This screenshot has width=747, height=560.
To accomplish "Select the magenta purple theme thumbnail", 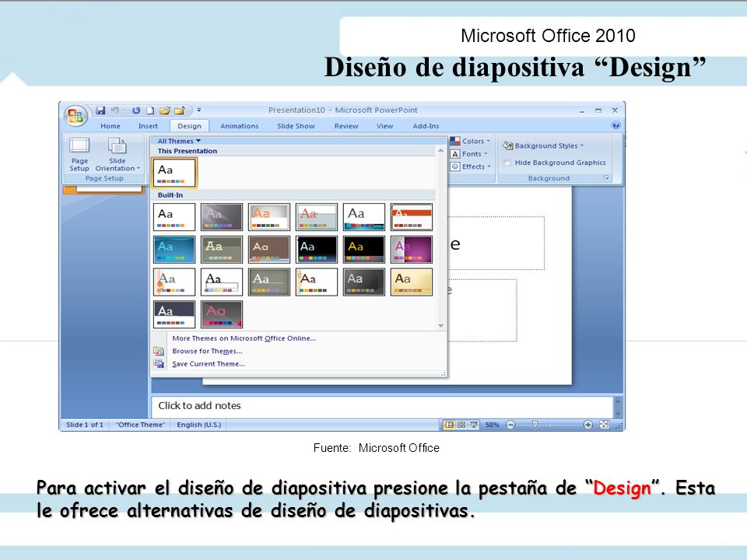I will 412,250.
